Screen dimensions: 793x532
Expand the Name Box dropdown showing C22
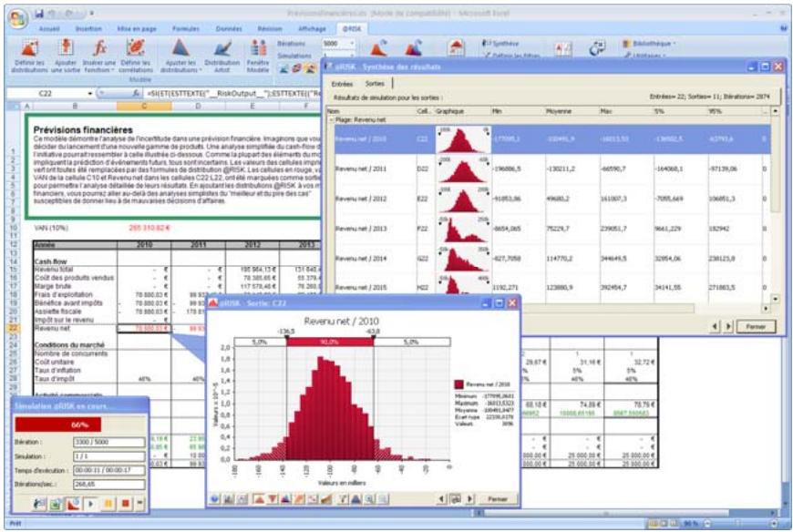click(89, 94)
